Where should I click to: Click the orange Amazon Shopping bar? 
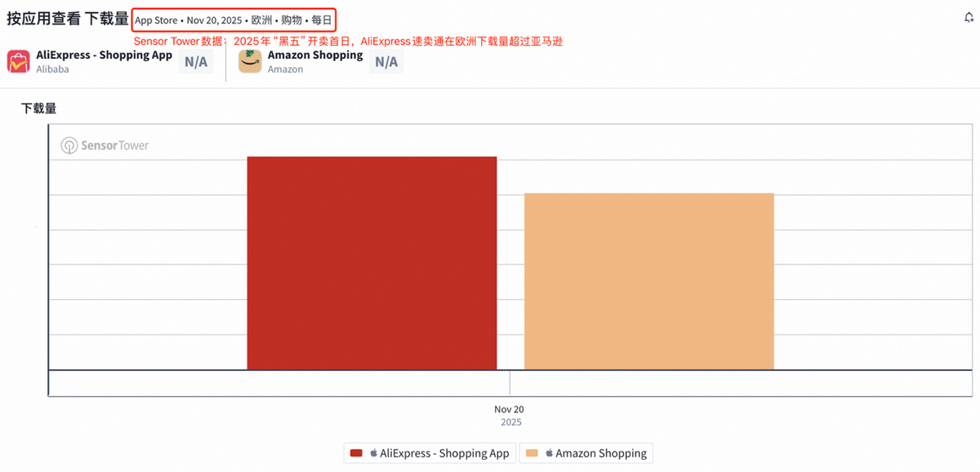coord(648,282)
